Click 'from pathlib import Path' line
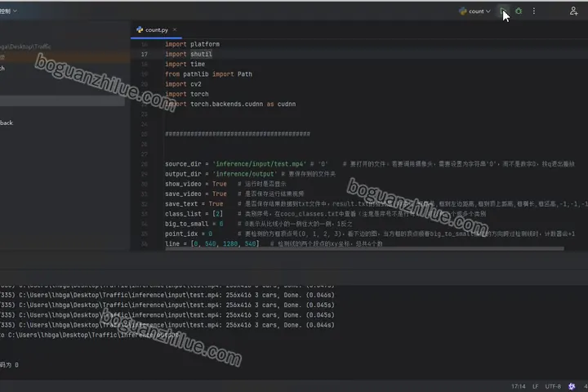 click(208, 73)
